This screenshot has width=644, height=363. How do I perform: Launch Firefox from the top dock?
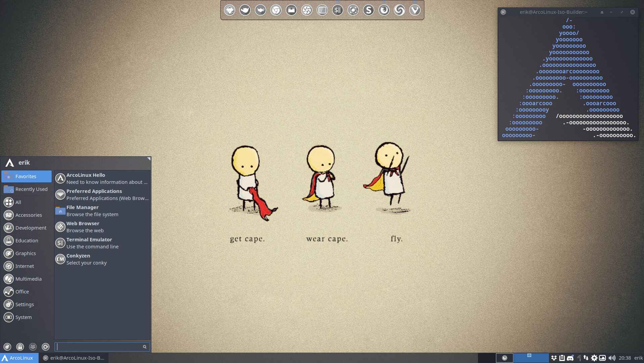click(x=384, y=10)
